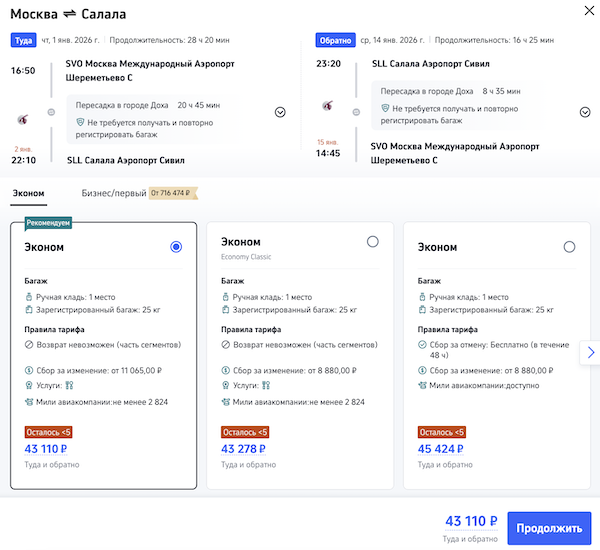600x550 pixels.
Task: Select the 45 424 ₽ Эконом fare radio
Action: 569,246
